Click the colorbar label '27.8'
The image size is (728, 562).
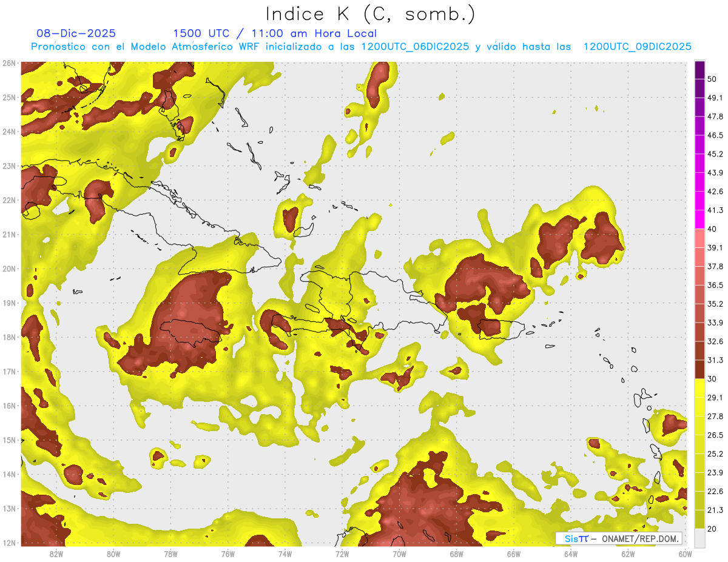point(715,416)
